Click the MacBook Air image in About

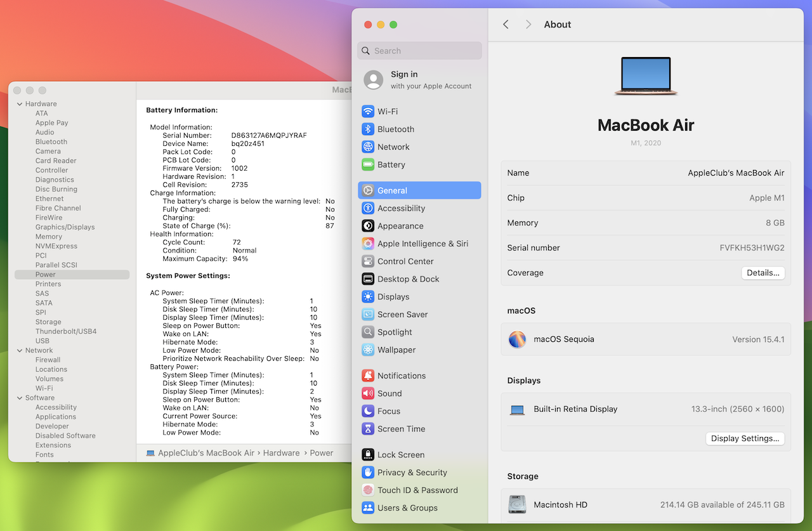646,76
